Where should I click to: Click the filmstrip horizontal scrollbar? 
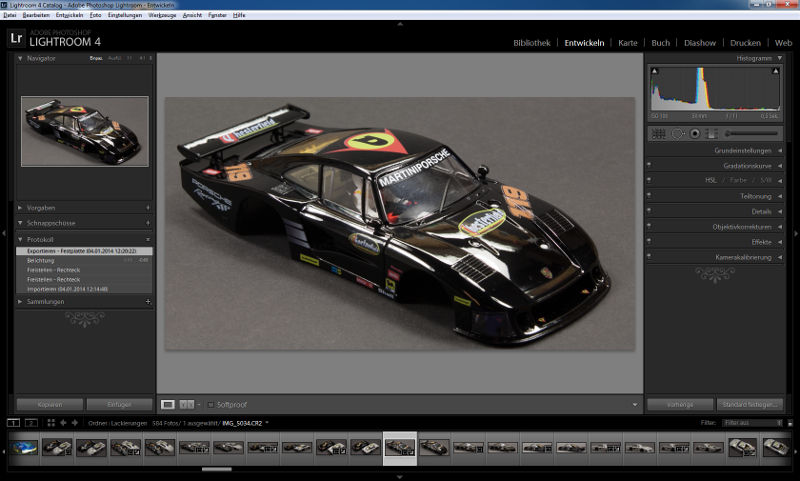[216, 469]
